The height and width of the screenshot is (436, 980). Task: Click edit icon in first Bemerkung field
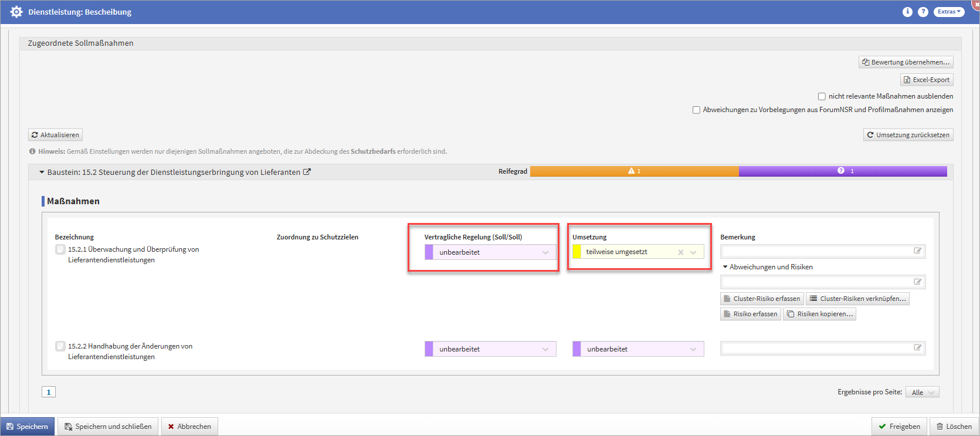coord(918,251)
